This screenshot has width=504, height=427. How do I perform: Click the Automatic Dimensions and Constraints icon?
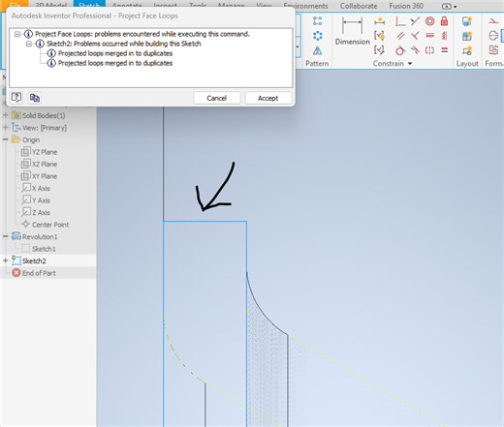coord(379,21)
